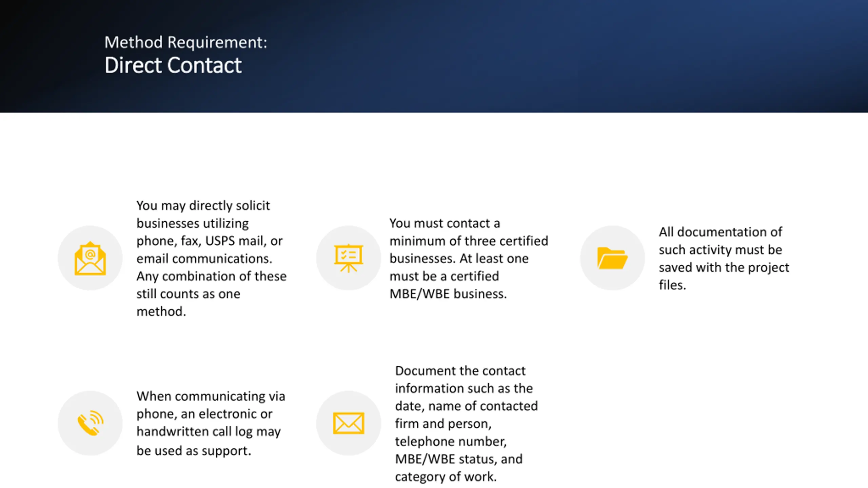
Task: Select the 'phone, fax, USPS mail, or' line
Action: click(x=210, y=241)
